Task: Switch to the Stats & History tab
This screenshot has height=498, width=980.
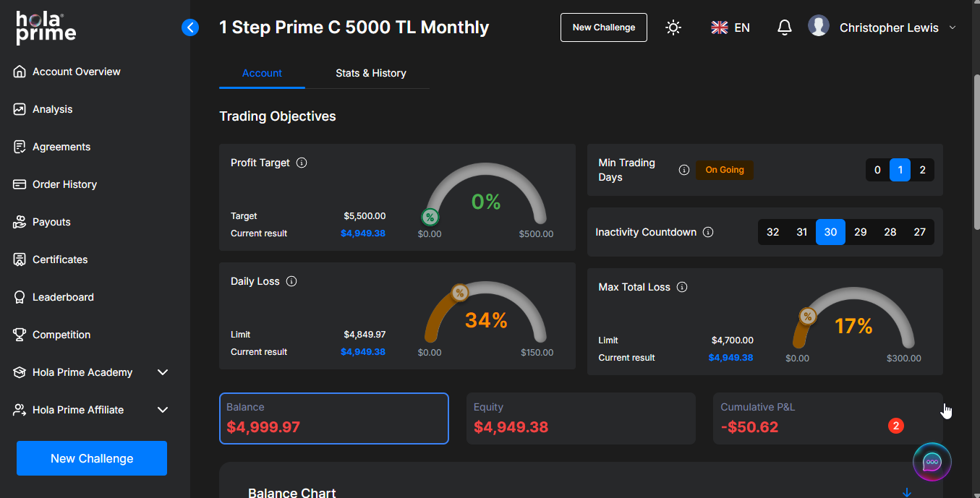Action: point(370,73)
